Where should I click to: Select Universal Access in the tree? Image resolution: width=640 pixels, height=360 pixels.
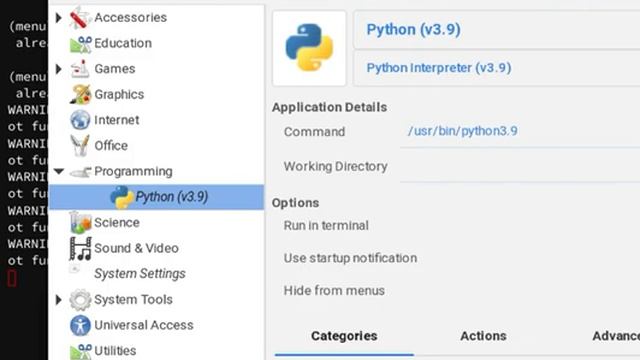(144, 325)
